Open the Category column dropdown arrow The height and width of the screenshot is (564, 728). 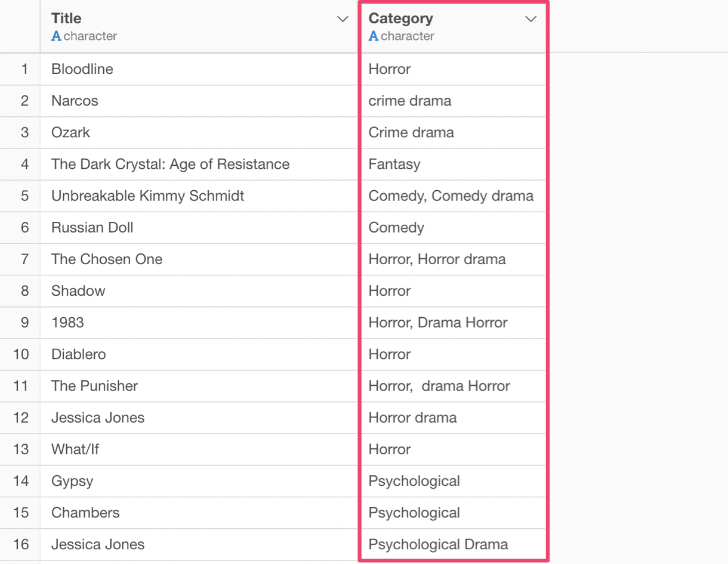530,19
